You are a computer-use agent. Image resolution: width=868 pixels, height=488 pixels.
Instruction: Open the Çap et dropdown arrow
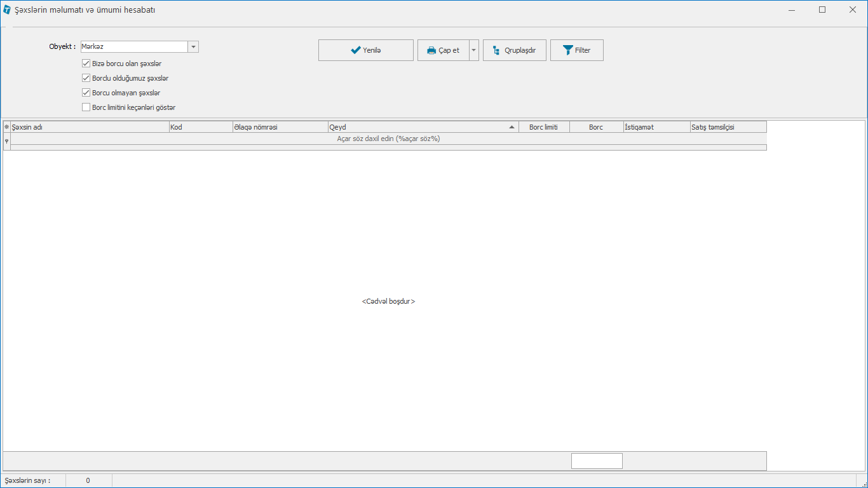[473, 50]
